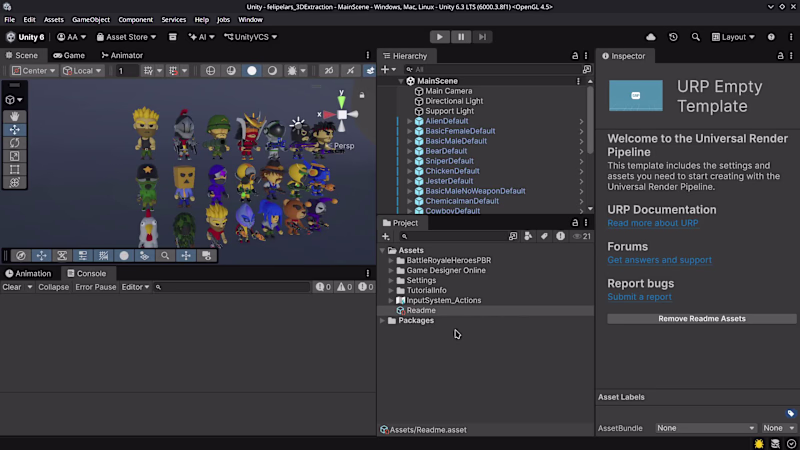Click the help question mark icon
Viewport: 800px width, 450px height.
tap(771, 37)
